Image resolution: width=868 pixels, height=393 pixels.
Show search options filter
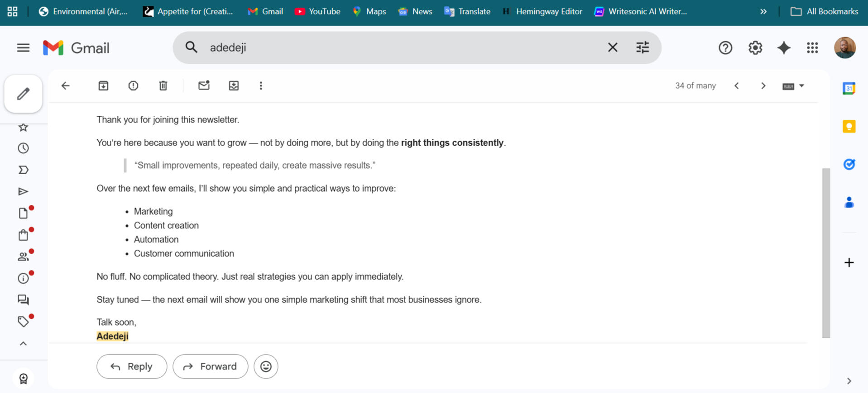[x=643, y=47]
